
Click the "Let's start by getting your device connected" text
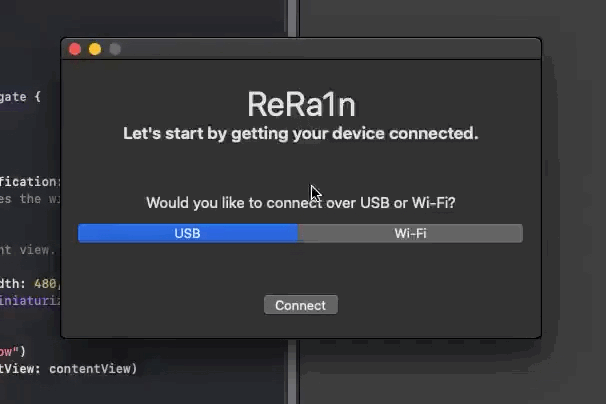coord(301,134)
